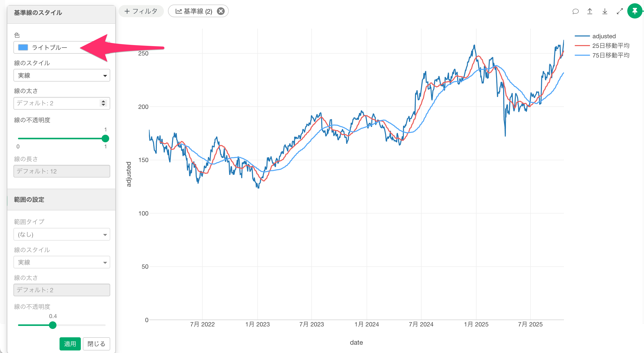Viewport: 644px width, 353px height.
Task: Click the plus icon for フィルタ
Action: tap(127, 11)
